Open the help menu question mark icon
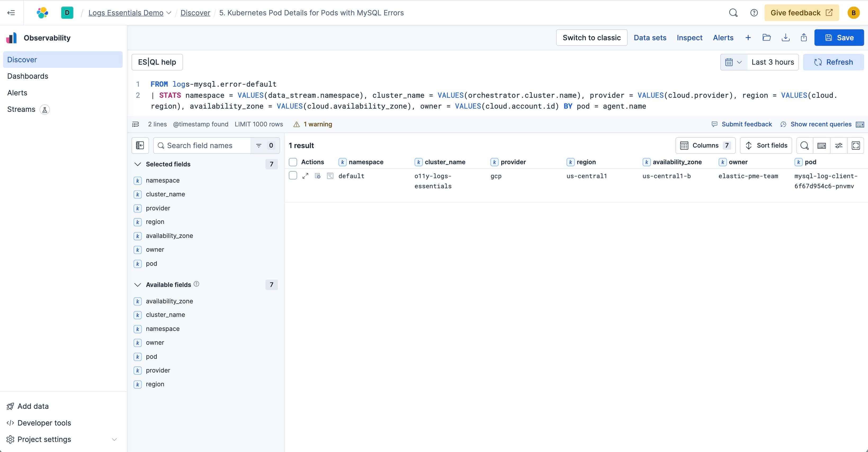This screenshot has height=452, width=868. click(x=754, y=12)
